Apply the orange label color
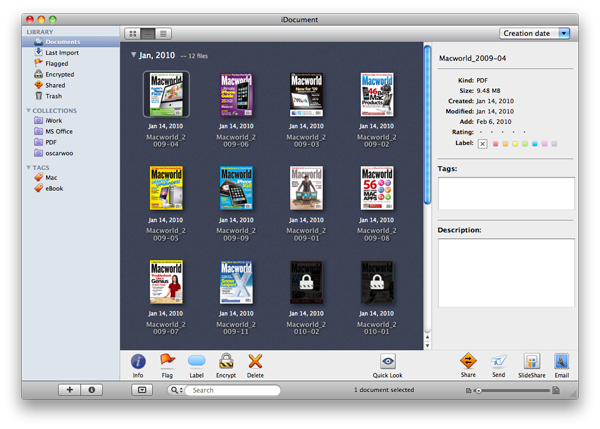The height and width of the screenshot is (429, 600). click(x=505, y=144)
